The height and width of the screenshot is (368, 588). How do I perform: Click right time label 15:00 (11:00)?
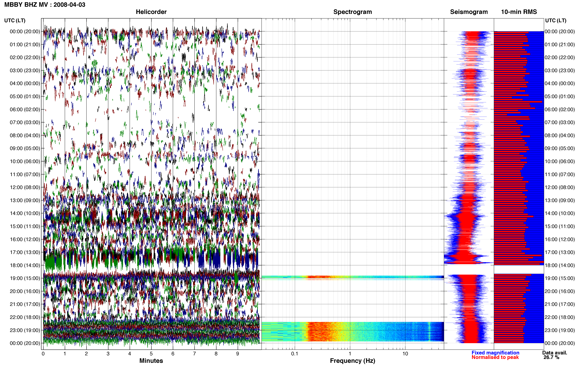click(560, 226)
